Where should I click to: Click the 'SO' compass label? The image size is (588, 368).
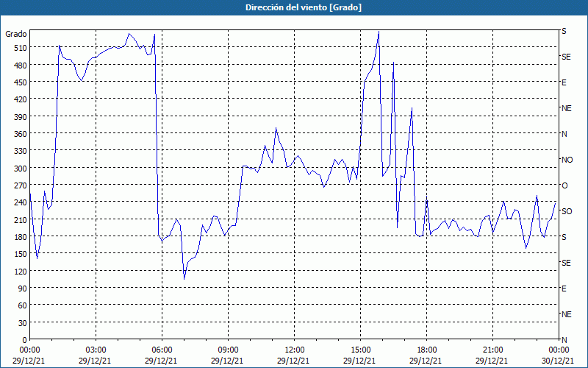point(567,211)
